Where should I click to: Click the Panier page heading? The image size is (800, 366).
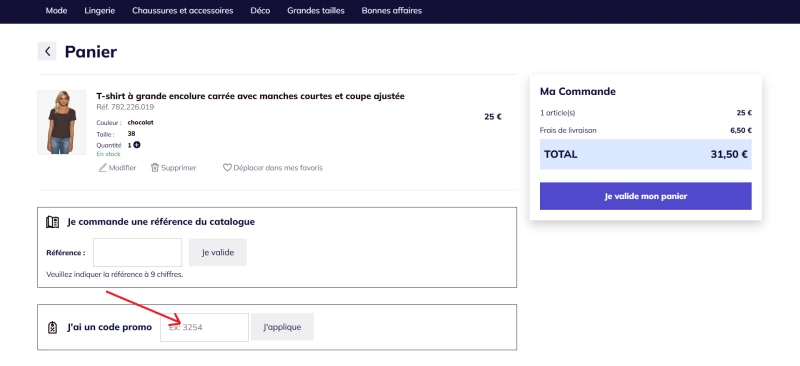91,52
